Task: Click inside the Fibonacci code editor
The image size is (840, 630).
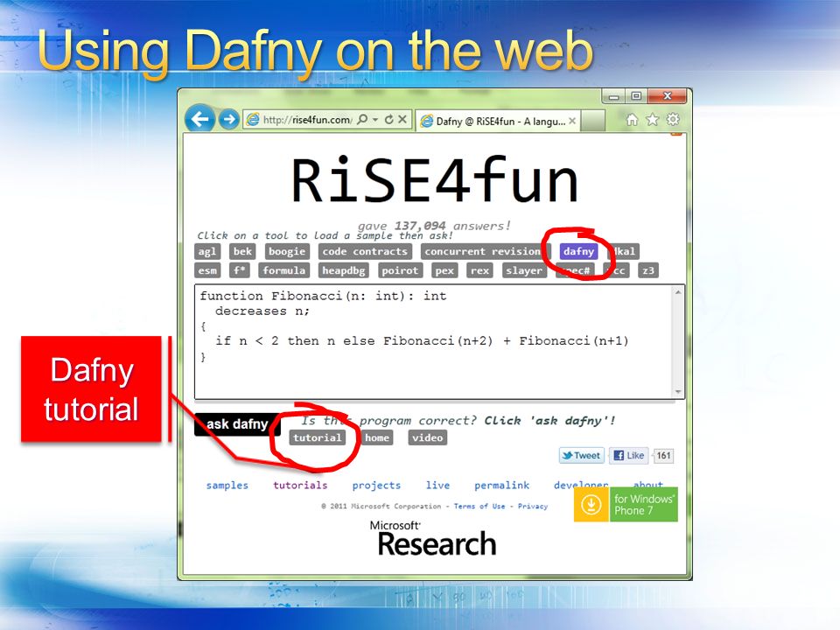Action: (x=434, y=342)
